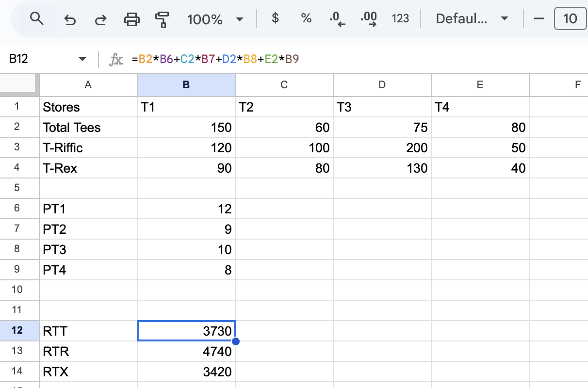Viewport: 588px width, 388px height.
Task: Click the font size field showing 10
Action: (570, 18)
